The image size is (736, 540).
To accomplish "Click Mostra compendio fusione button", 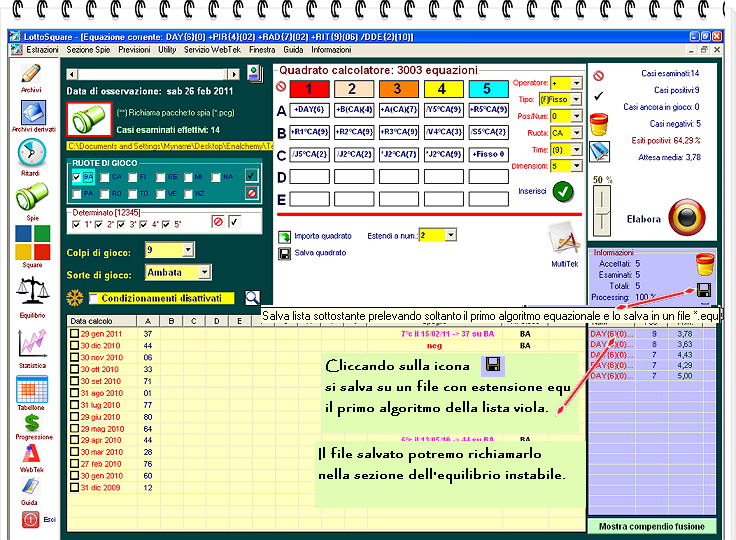I will coord(652,526).
